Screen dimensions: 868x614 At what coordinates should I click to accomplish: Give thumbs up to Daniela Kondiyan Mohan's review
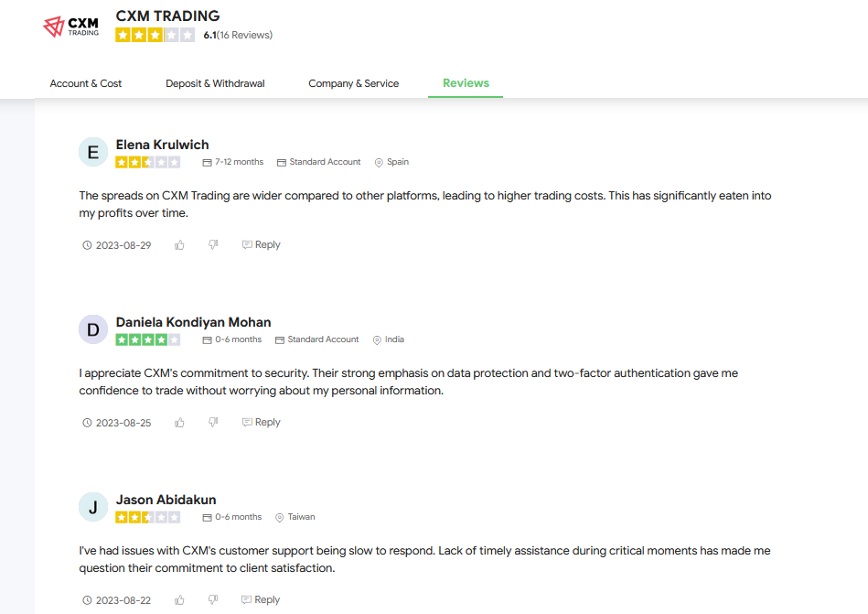tap(179, 423)
